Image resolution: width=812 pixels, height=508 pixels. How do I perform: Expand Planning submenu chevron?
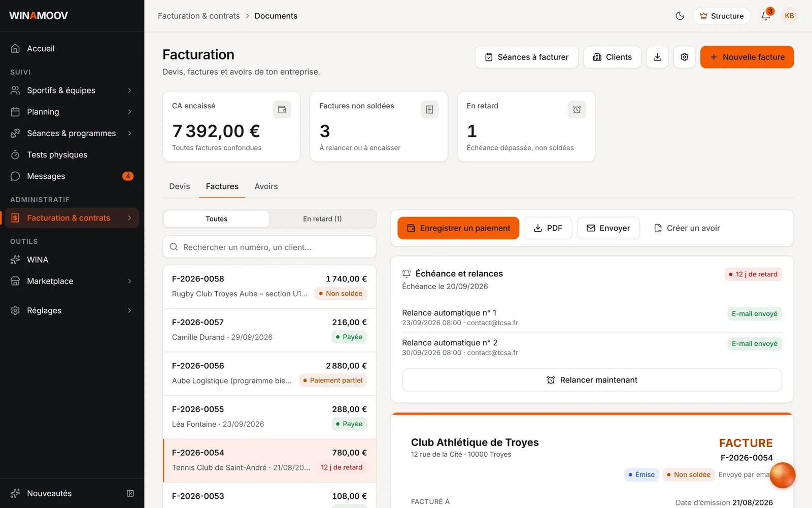(130, 112)
